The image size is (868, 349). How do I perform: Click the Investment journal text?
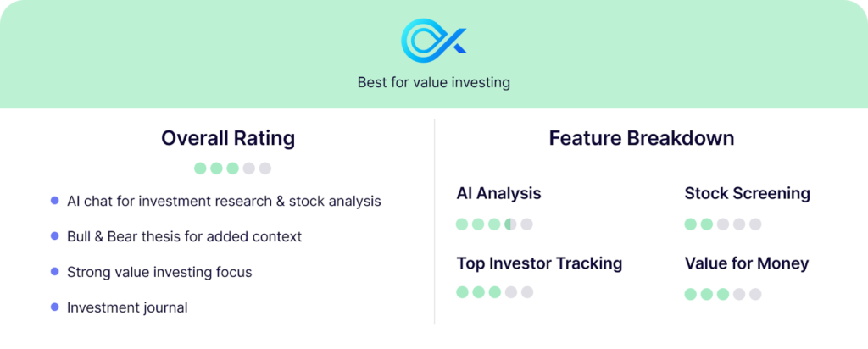(127, 307)
